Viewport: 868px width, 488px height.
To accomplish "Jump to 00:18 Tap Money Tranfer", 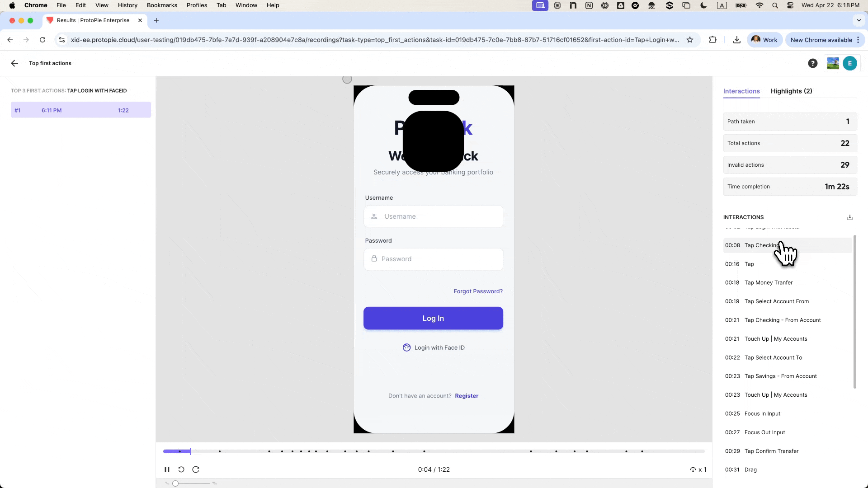I will click(x=788, y=283).
